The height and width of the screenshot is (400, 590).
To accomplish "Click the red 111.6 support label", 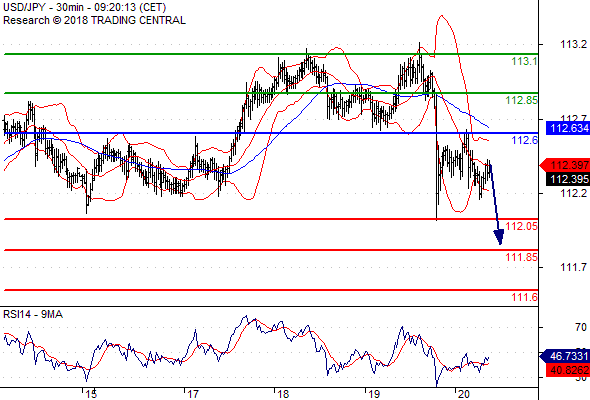I will [x=525, y=298].
